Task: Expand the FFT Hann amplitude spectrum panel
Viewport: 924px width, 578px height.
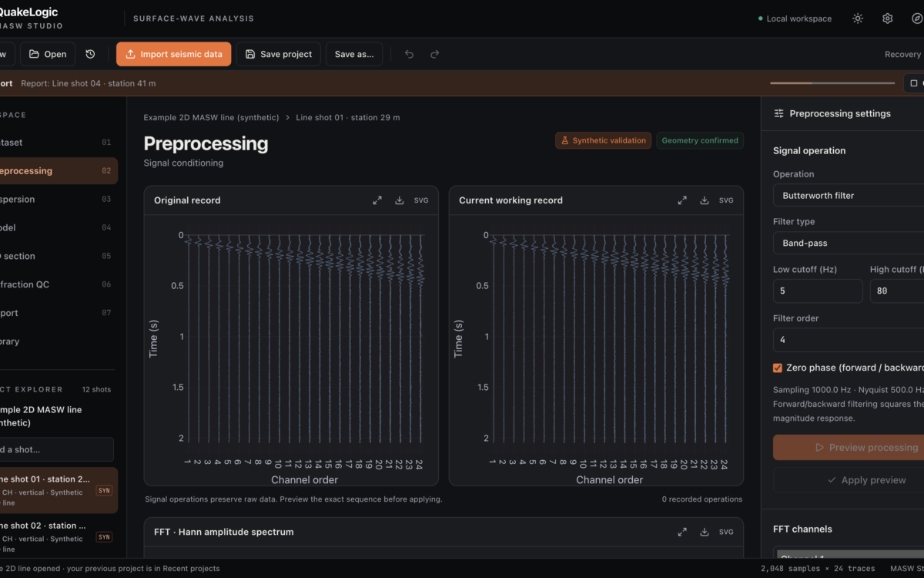Action: click(682, 532)
